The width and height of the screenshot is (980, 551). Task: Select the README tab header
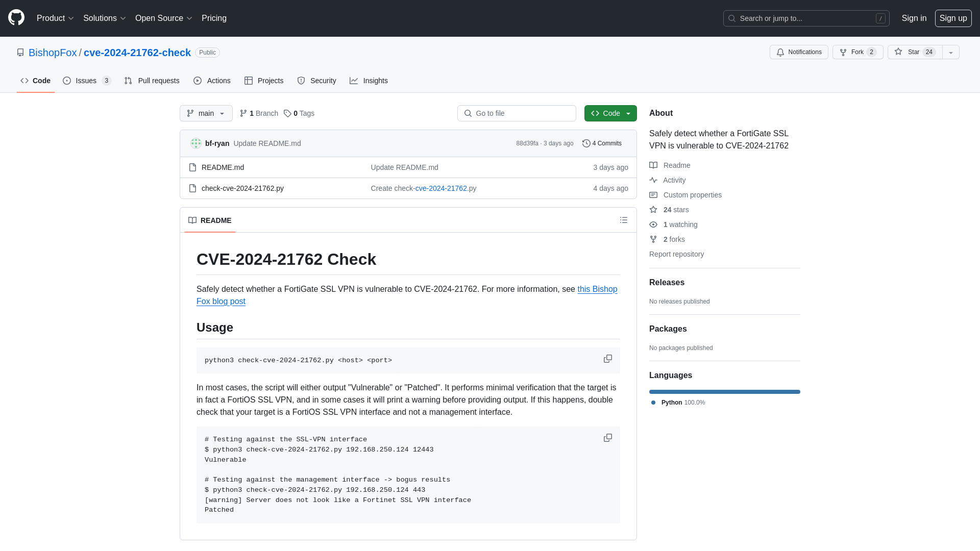[x=210, y=220]
